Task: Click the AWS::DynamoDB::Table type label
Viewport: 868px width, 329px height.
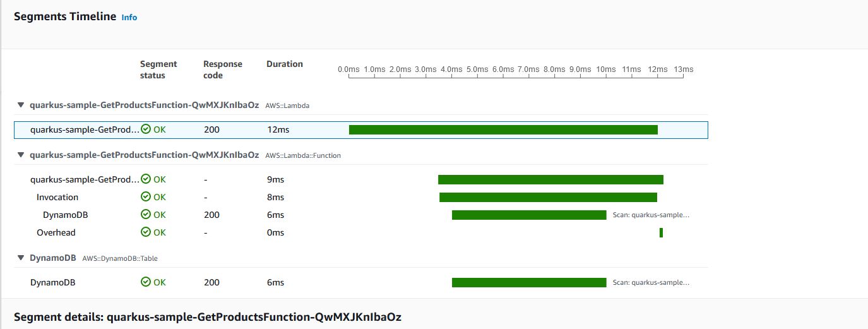Action: (x=121, y=259)
